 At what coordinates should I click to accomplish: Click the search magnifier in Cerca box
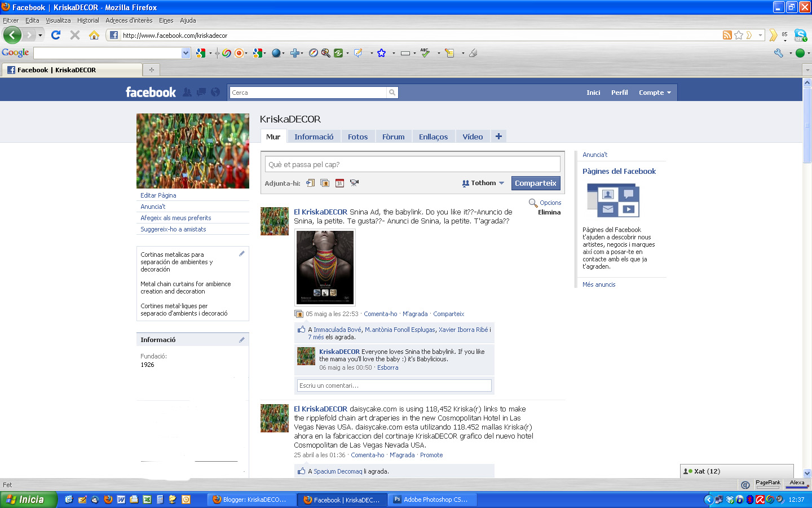pyautogui.click(x=392, y=93)
